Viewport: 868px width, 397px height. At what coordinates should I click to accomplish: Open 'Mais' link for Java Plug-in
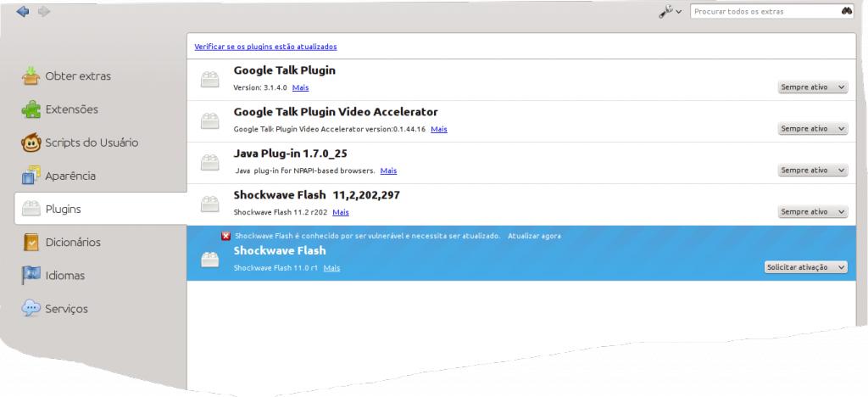tap(388, 171)
